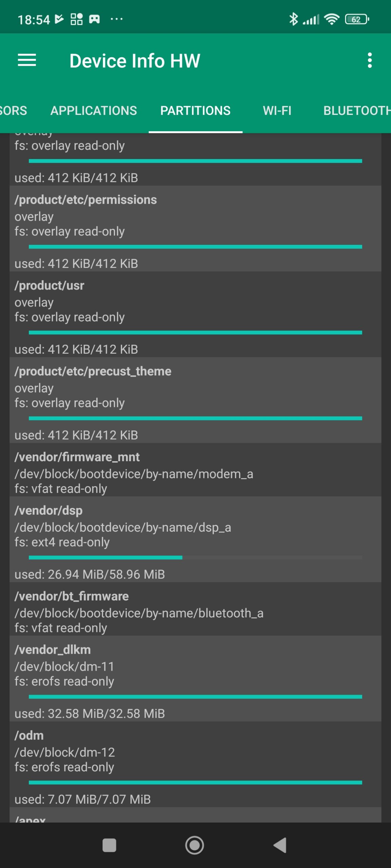Switch to the Applications tab

click(x=94, y=111)
